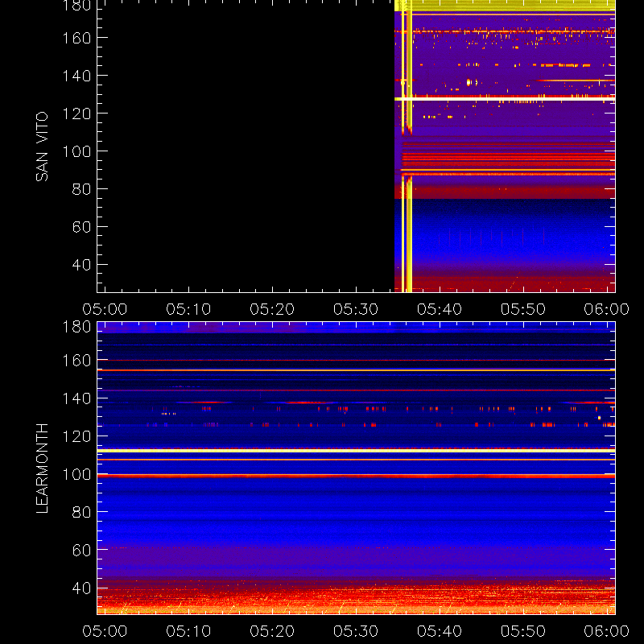Click the 05:30 time label under SAN VITO plot

pyautogui.click(x=356, y=309)
